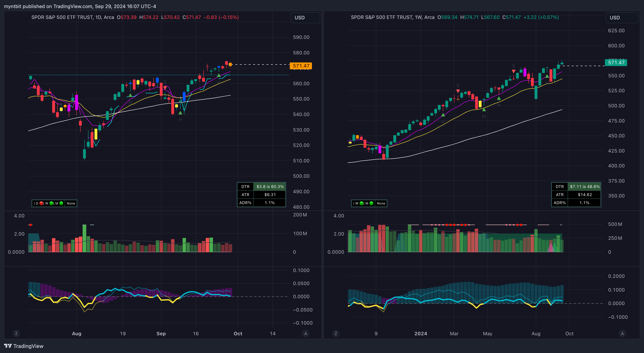This screenshot has height=353, width=644.
Task: Click the weekly change +3.22 (+0.57%)
Action: coord(541,17)
